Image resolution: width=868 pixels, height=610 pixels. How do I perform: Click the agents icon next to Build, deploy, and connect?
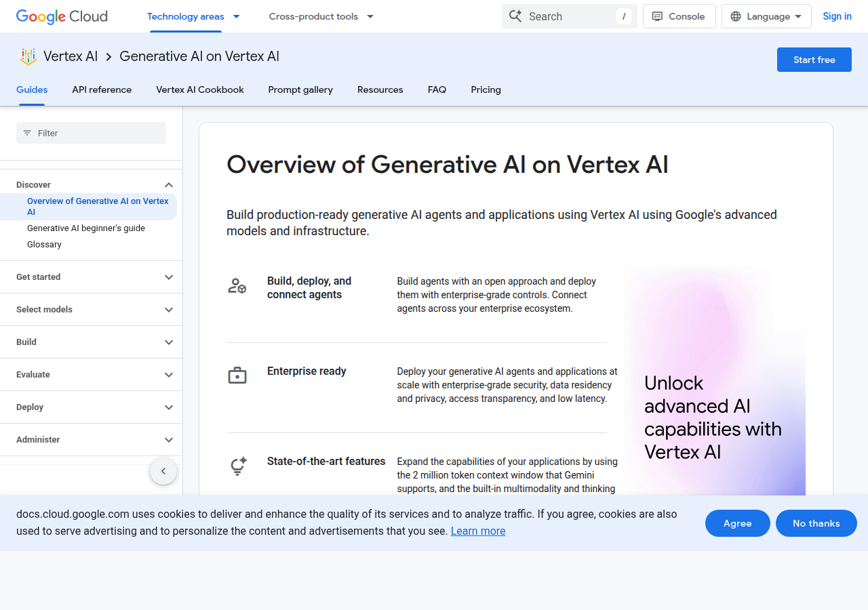[237, 285]
